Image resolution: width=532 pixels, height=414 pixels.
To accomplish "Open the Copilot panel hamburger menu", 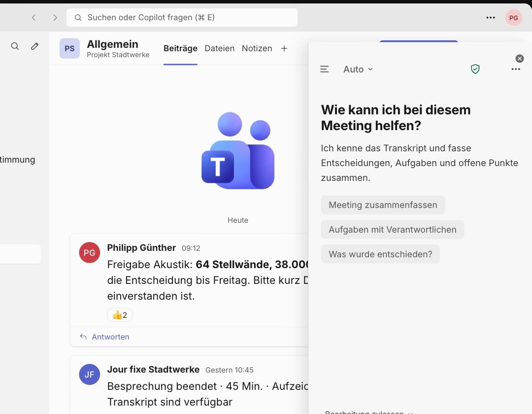I will [324, 69].
